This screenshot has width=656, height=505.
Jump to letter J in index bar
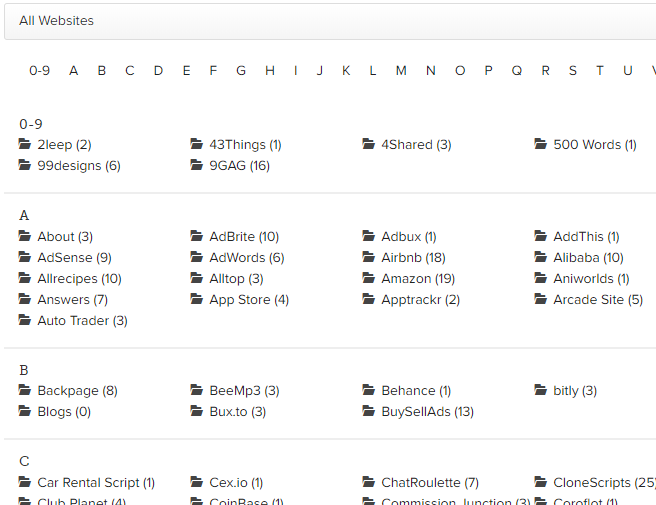320,71
